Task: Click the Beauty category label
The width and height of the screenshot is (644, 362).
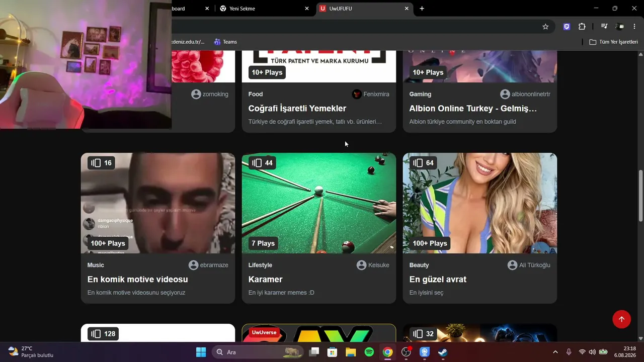Action: coord(419,265)
